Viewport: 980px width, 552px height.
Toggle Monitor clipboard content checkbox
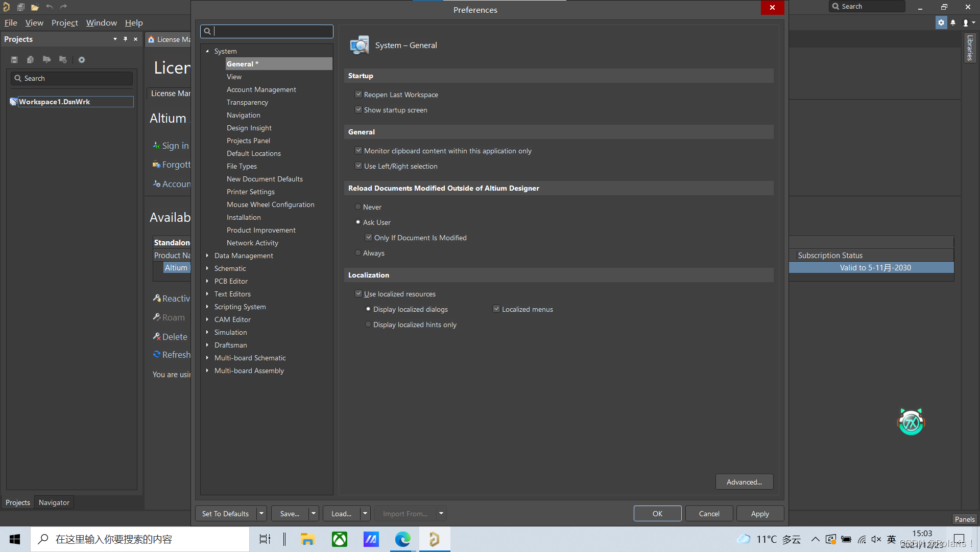point(358,151)
